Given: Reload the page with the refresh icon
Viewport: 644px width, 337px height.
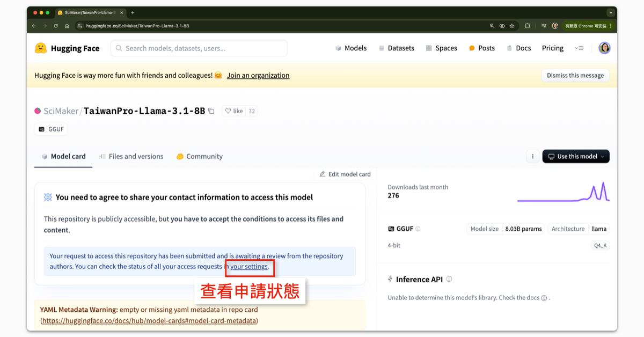Looking at the screenshot, I should (56, 26).
